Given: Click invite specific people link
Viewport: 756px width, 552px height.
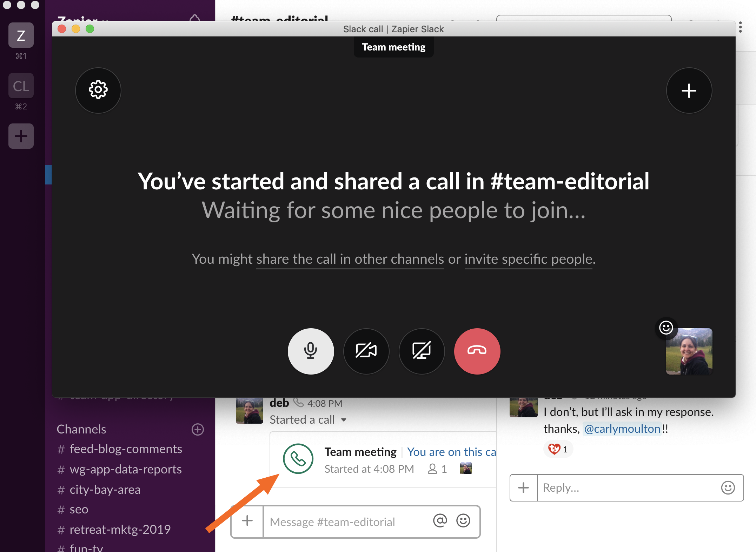Looking at the screenshot, I should tap(528, 260).
